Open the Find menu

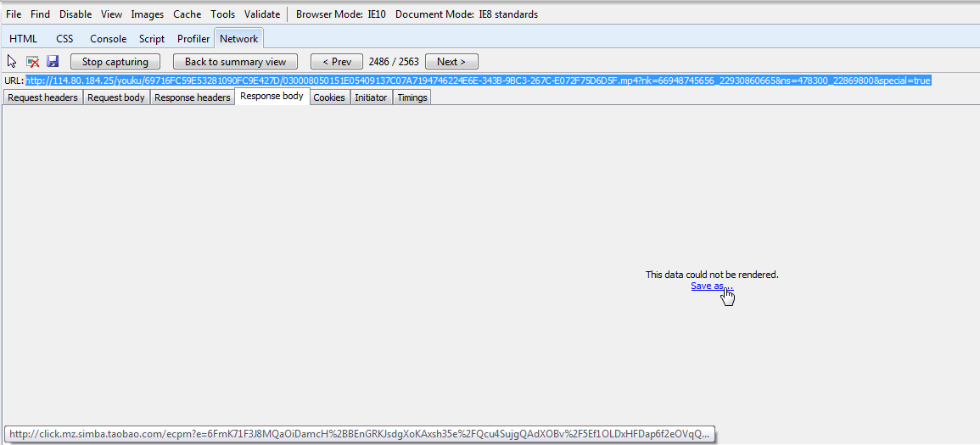[x=40, y=14]
